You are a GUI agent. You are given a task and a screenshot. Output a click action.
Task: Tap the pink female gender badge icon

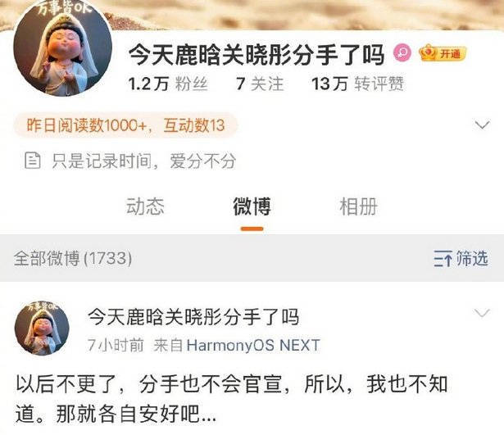tap(402, 52)
